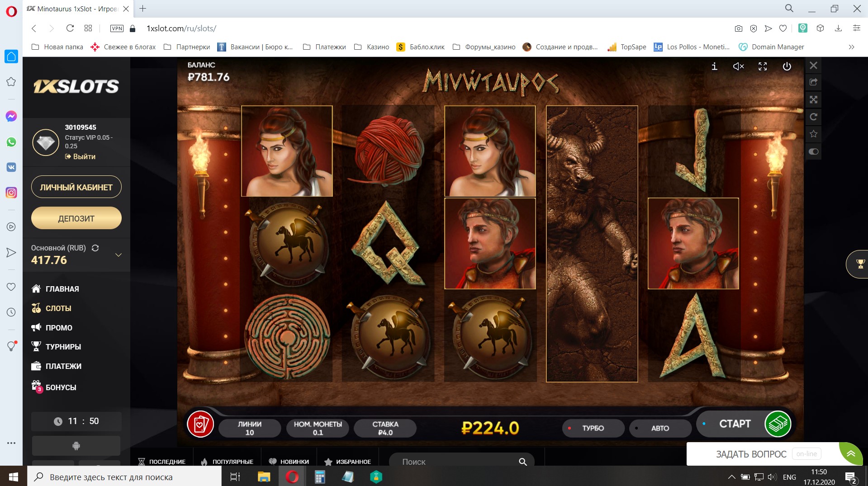This screenshot has width=868, height=486.
Task: Reload the game with refresh icon
Action: pos(813,117)
